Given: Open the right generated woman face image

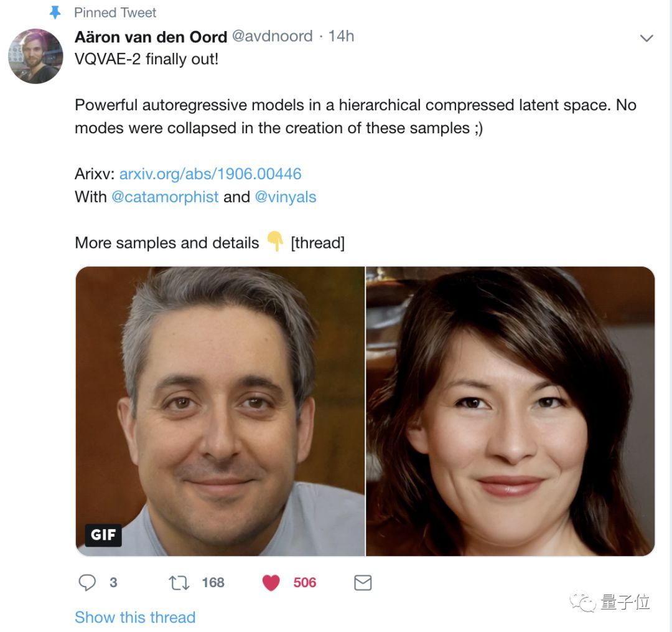Looking at the screenshot, I should pos(510,411).
